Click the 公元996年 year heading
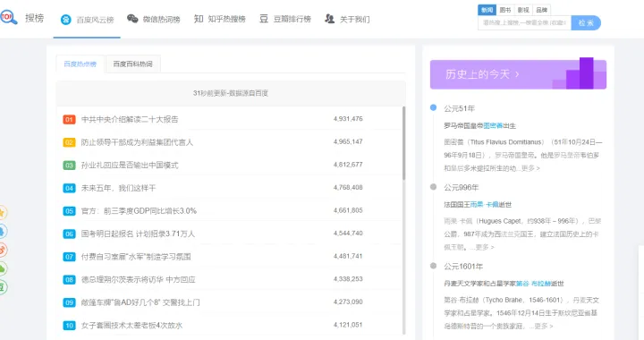644x340 pixels. (x=462, y=188)
